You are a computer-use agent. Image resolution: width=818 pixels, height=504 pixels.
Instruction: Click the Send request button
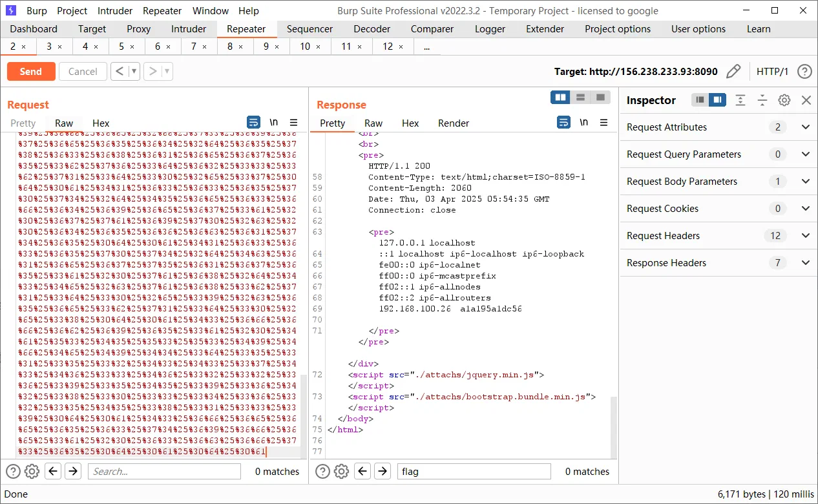(30, 71)
